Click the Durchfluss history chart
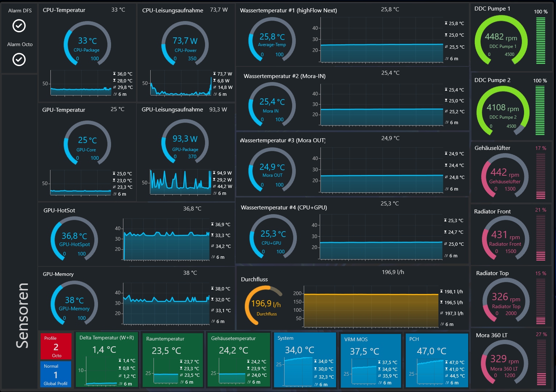 click(371, 306)
